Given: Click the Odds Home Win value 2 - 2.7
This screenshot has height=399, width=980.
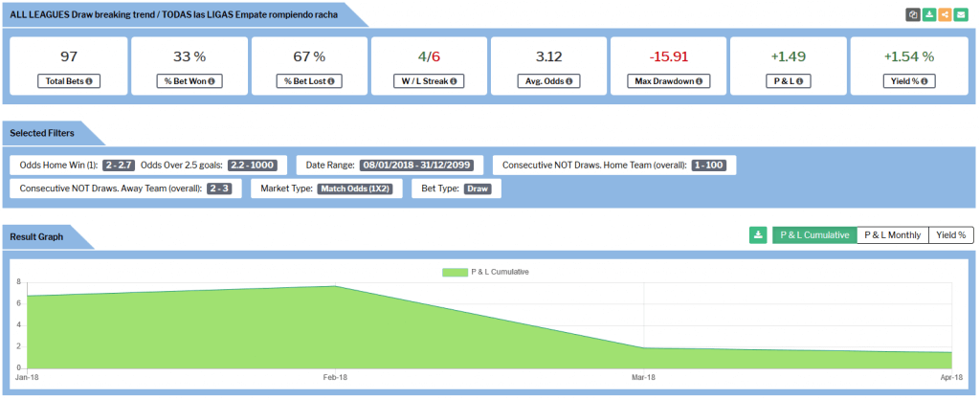Looking at the screenshot, I should tap(119, 166).
